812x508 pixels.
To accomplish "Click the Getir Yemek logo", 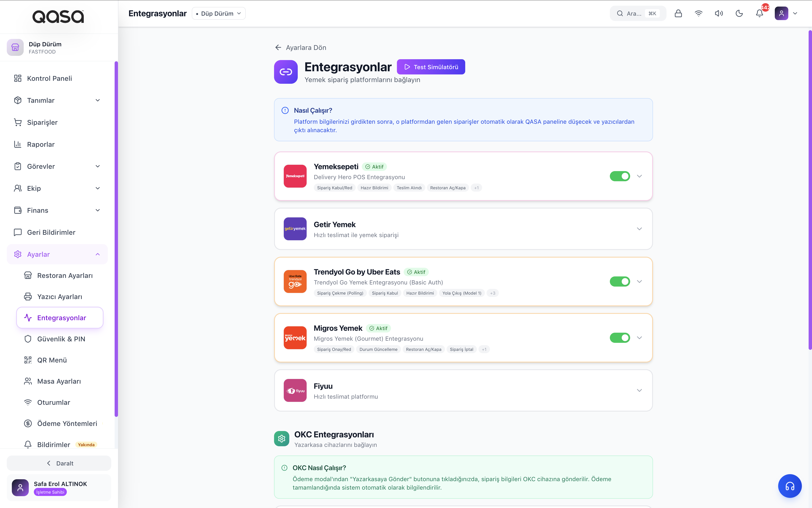I will [x=295, y=229].
